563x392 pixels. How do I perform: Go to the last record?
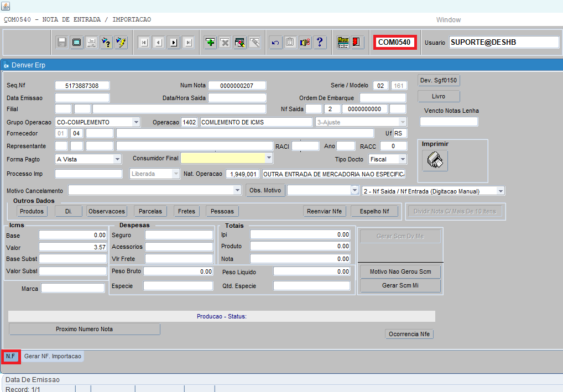pos(189,43)
